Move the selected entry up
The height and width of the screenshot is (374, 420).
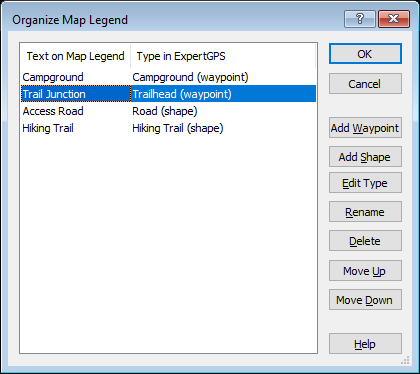tap(365, 271)
